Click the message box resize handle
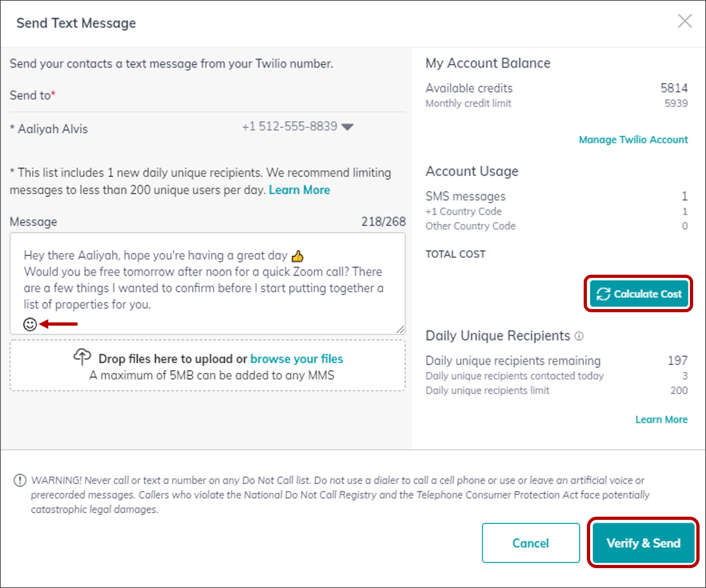The height and width of the screenshot is (588, 706). (x=401, y=330)
